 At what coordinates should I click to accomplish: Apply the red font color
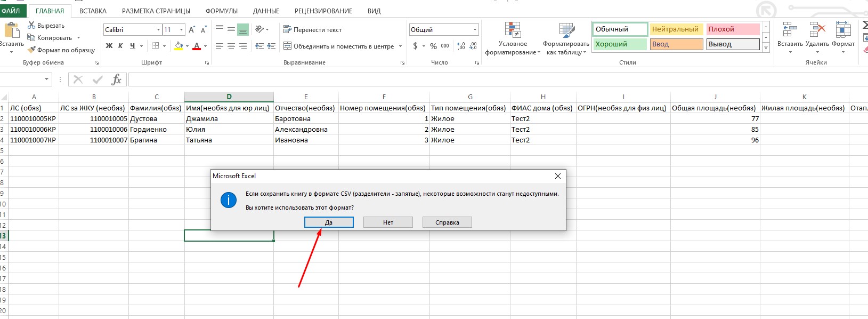click(x=197, y=46)
